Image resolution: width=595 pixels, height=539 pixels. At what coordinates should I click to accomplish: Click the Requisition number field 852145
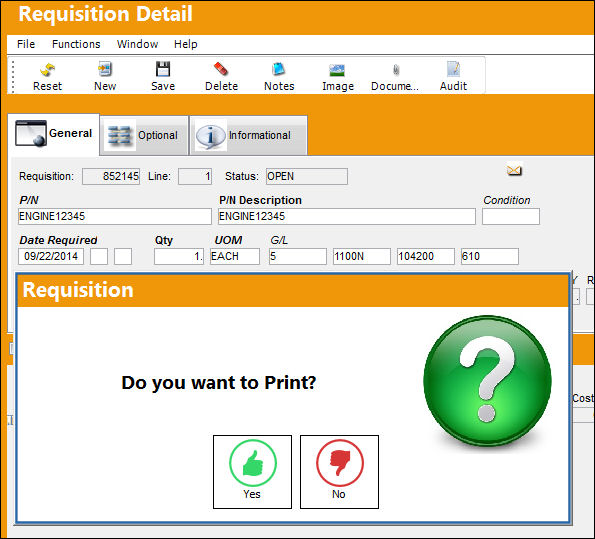tap(111, 177)
